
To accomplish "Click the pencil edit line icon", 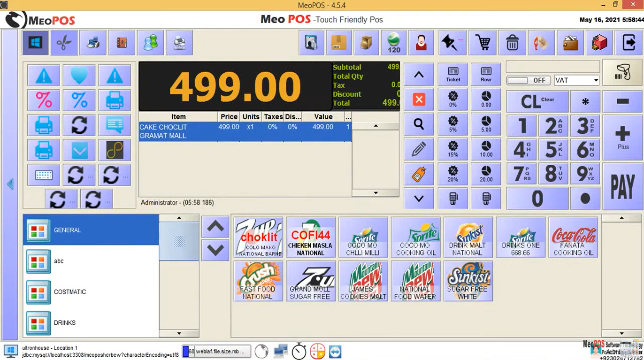I will pos(419,149).
